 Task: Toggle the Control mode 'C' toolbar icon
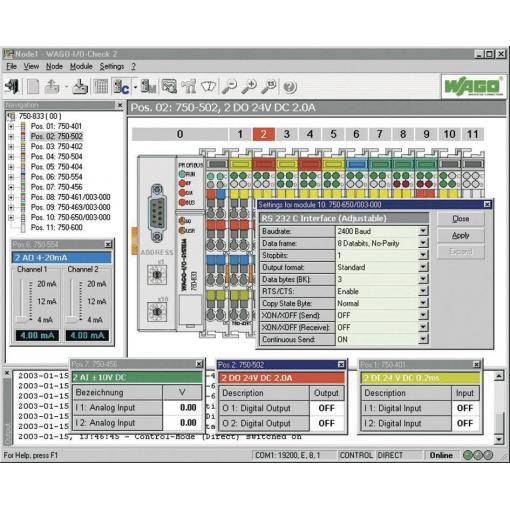(121, 87)
